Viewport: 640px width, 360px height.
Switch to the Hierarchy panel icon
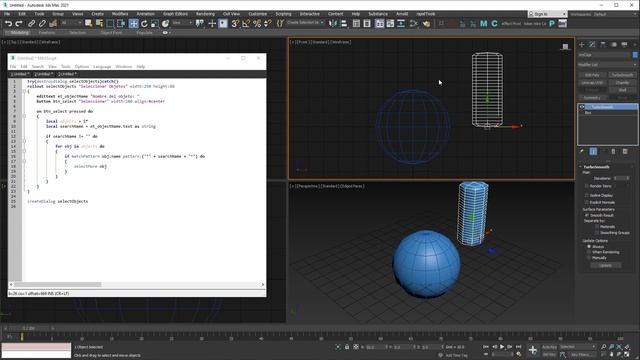click(603, 44)
